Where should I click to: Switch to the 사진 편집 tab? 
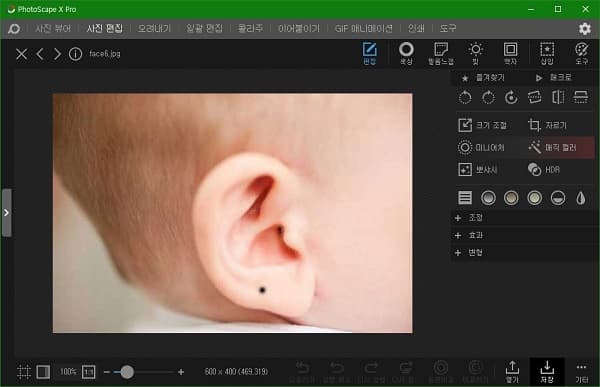104,29
